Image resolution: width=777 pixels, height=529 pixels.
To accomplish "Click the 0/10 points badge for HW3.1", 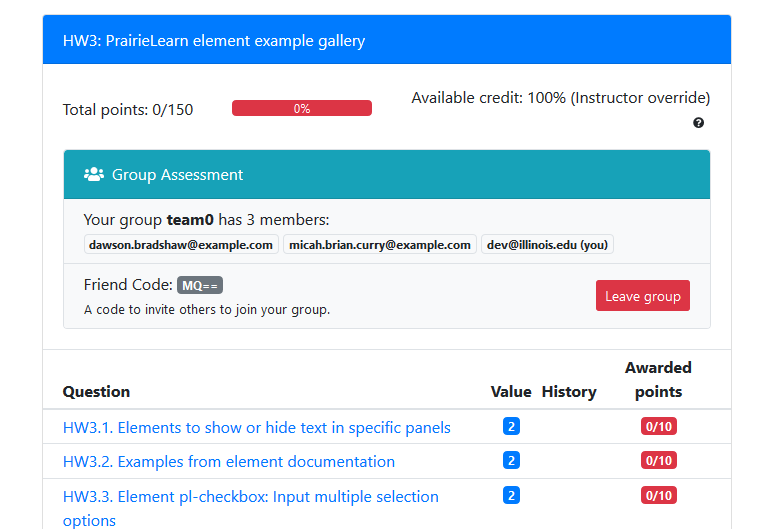I will (x=659, y=426).
